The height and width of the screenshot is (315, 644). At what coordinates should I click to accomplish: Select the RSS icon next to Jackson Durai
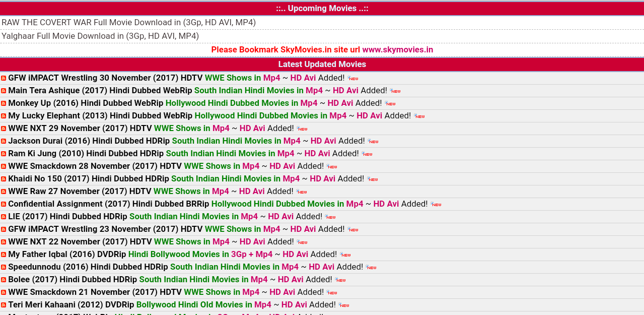click(x=4, y=141)
